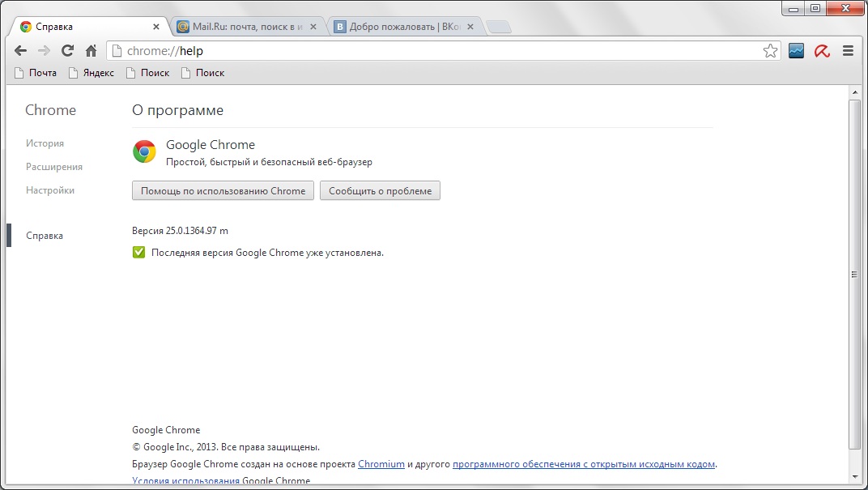Screen dimensions: 868x490
Task: Bookmark this page with the star
Action: [x=770, y=51]
